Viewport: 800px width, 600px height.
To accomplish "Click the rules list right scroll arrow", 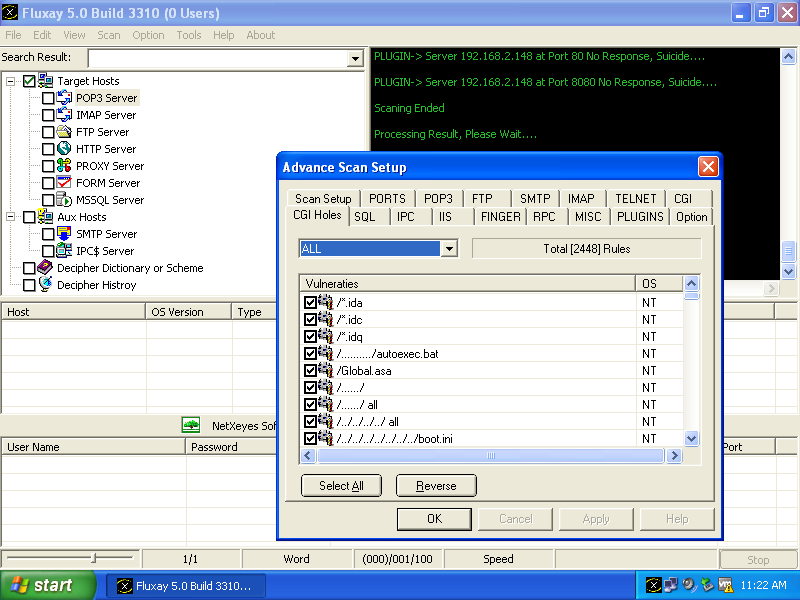I will [x=674, y=455].
